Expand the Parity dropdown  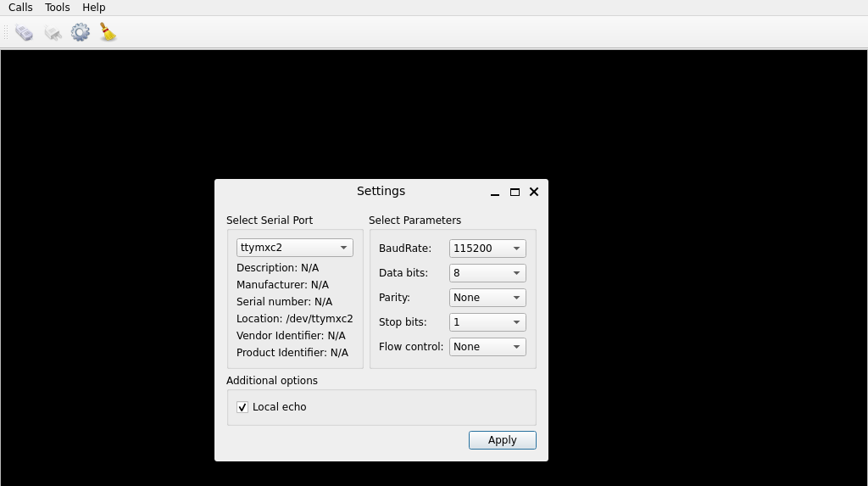click(x=487, y=298)
